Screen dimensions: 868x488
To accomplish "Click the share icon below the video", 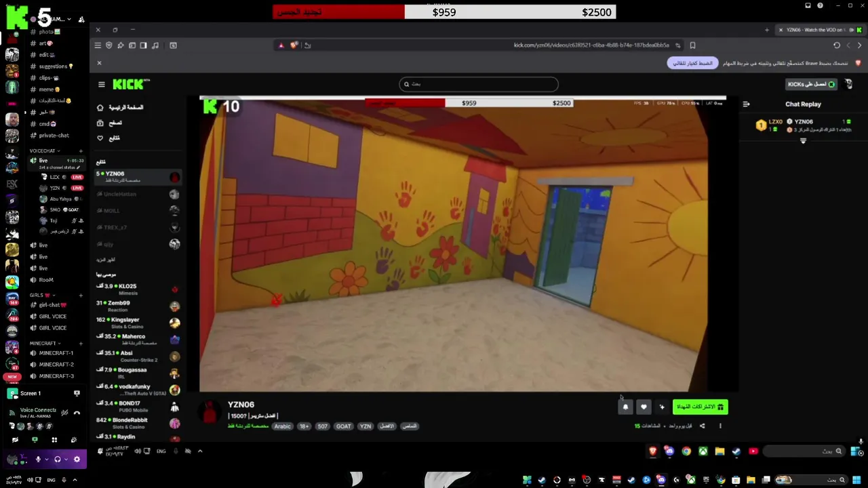I will coord(702,426).
